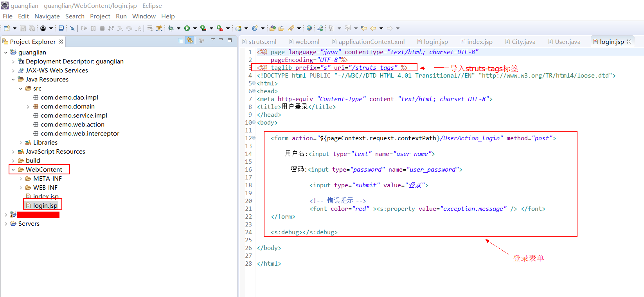The image size is (644, 297).
Task: Click the Resume debug icon
Action: coord(84,28)
